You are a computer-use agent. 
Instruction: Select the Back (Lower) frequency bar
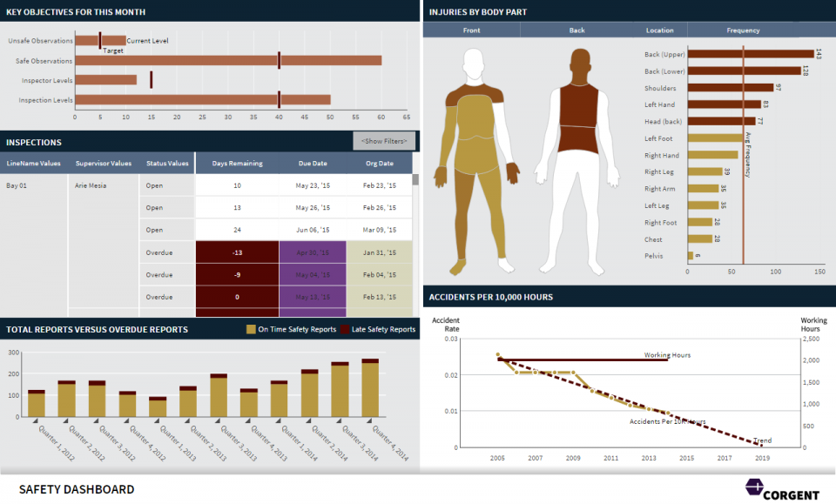point(745,71)
